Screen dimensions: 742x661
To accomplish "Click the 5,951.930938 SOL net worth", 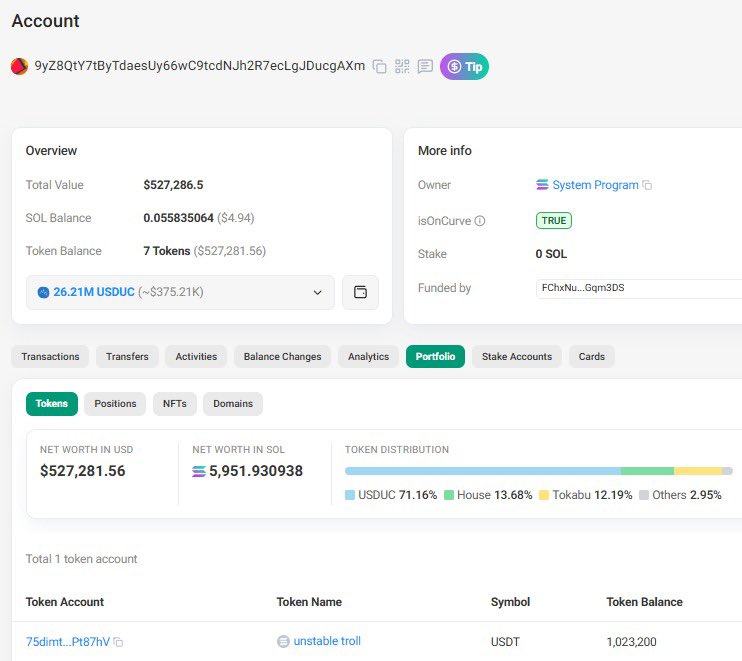I will point(256,471).
